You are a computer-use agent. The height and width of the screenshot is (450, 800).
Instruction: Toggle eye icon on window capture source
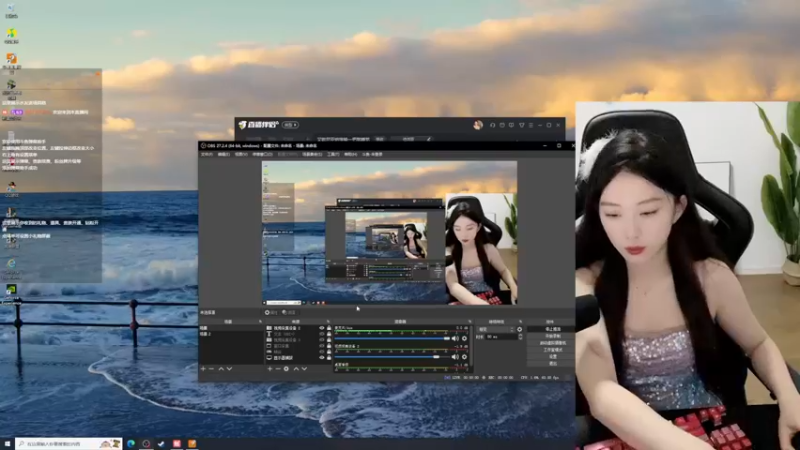coord(322,345)
